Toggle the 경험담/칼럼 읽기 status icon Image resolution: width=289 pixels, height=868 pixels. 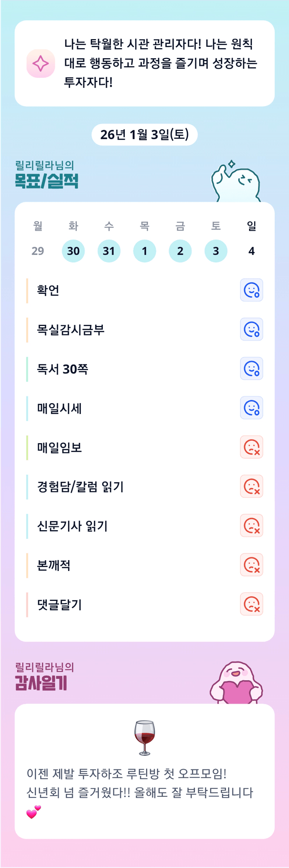click(x=251, y=486)
